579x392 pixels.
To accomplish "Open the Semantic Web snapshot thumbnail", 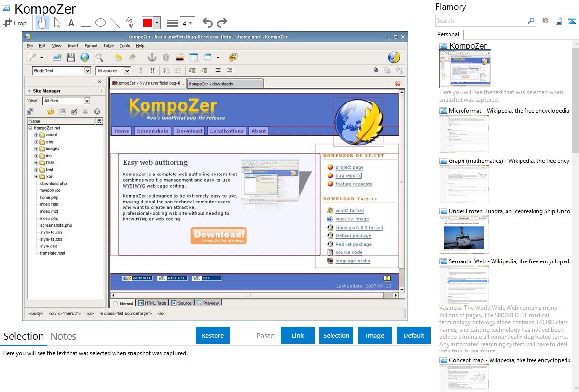I will [x=464, y=284].
